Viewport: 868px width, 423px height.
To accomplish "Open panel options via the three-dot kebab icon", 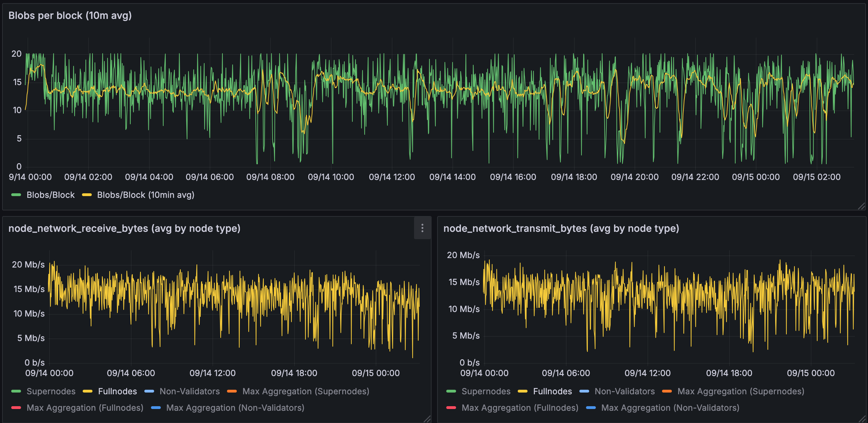I will point(422,228).
